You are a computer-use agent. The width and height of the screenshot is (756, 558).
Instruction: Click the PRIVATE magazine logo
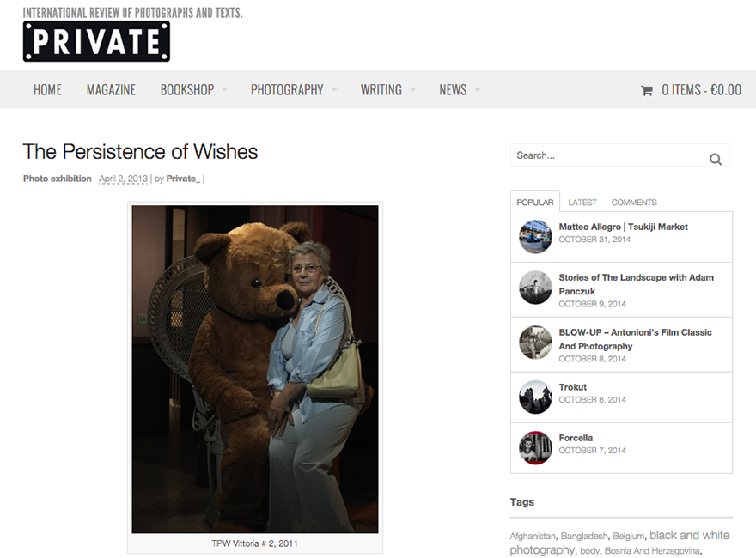tap(96, 41)
